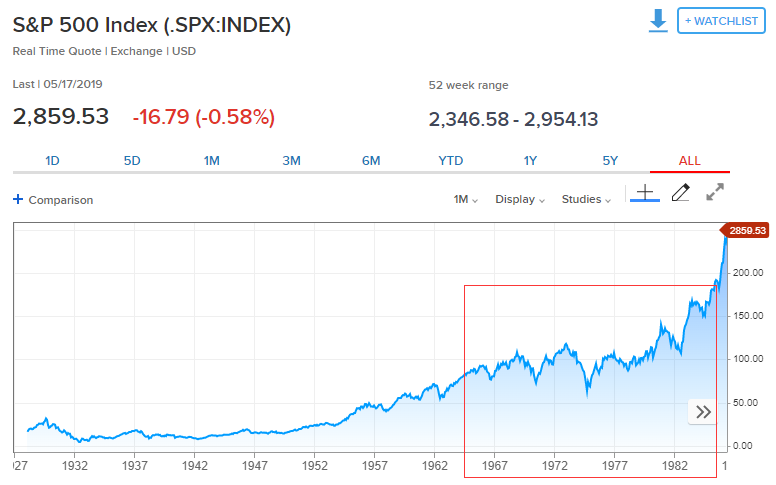
Task: Switch to the 5Y range
Action: (x=610, y=160)
